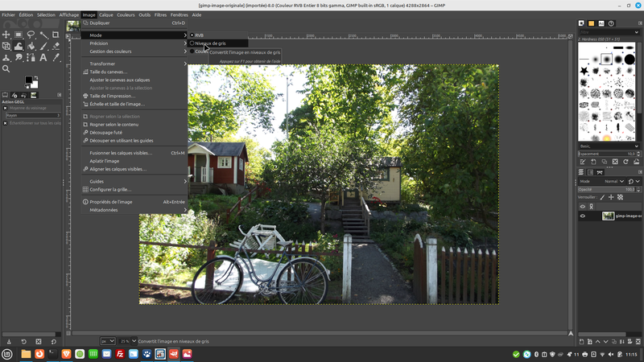The height and width of the screenshot is (362, 644).
Task: Choose the RVB mode radio option
Action: [x=198, y=35]
